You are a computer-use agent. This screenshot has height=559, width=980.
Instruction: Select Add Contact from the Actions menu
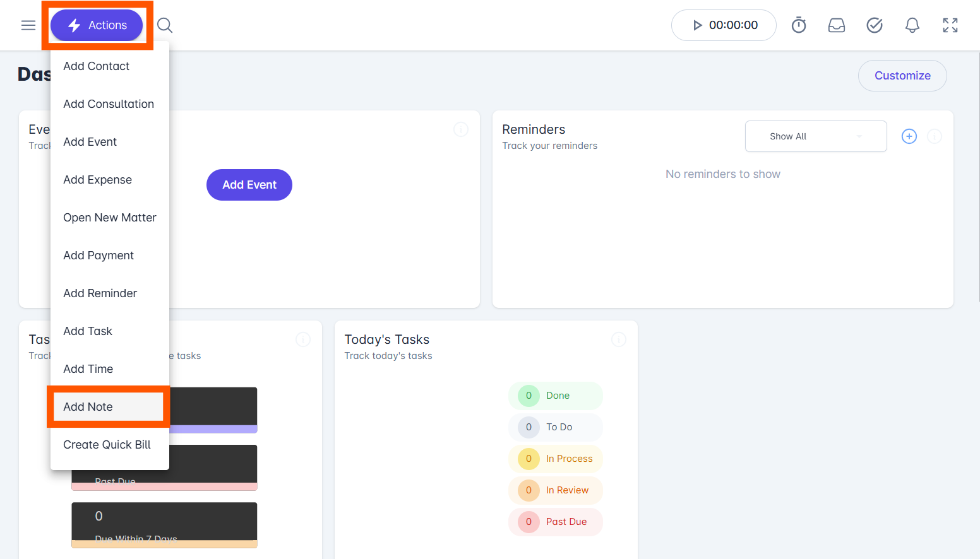point(110,66)
